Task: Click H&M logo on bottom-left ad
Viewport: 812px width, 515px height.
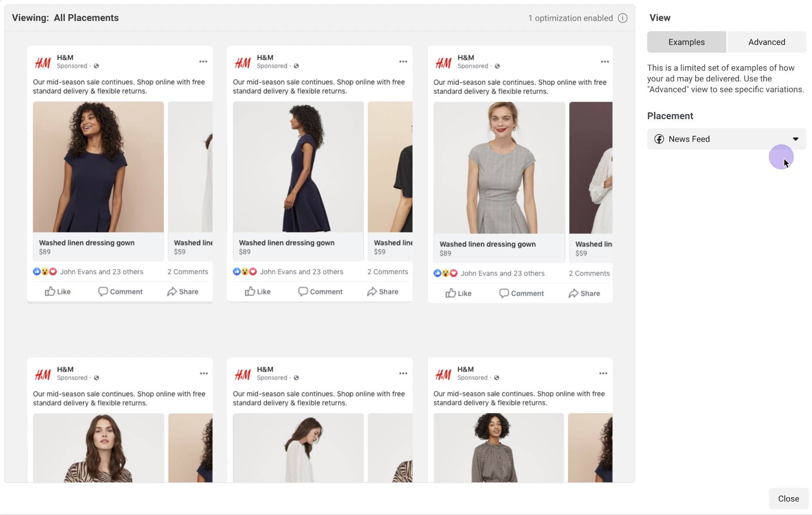Action: coord(43,374)
